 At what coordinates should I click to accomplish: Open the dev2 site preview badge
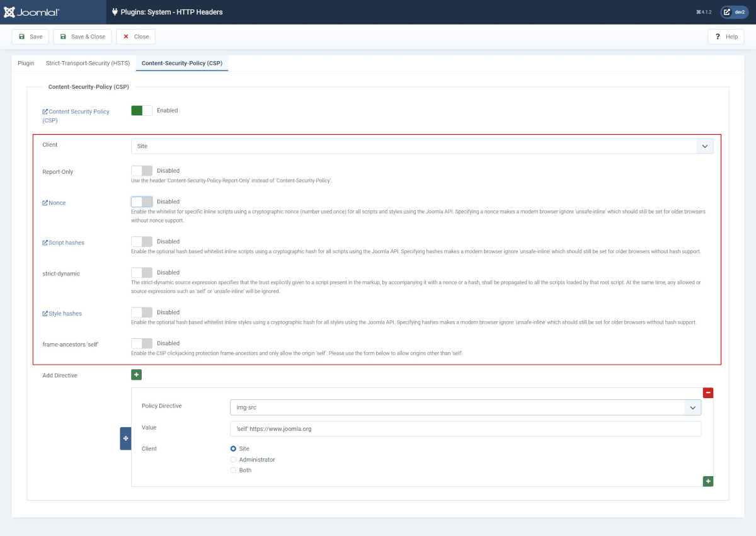[733, 11]
